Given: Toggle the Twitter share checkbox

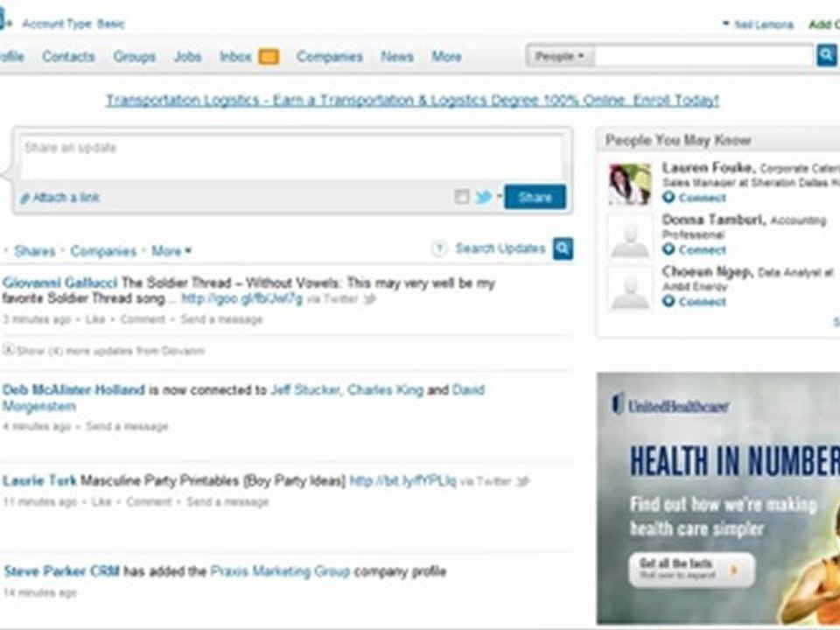Looking at the screenshot, I should (462, 197).
